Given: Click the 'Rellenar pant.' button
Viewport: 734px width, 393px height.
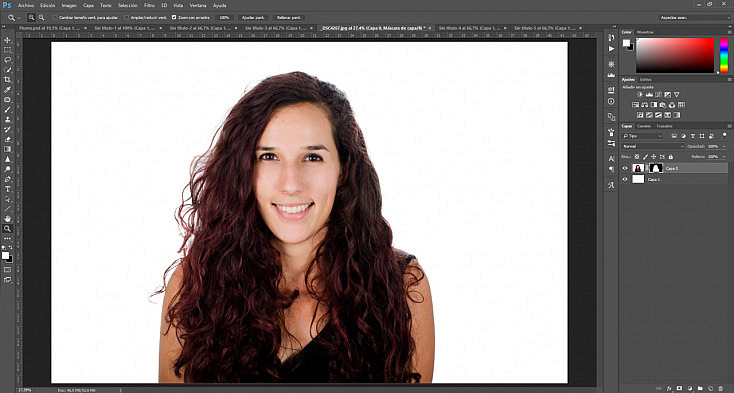Looking at the screenshot, I should pos(289,17).
